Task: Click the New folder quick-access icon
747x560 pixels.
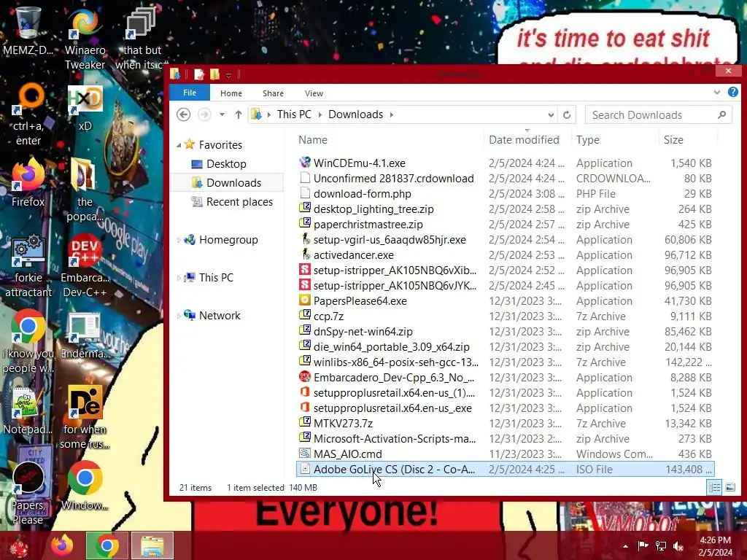Action: click(215, 74)
